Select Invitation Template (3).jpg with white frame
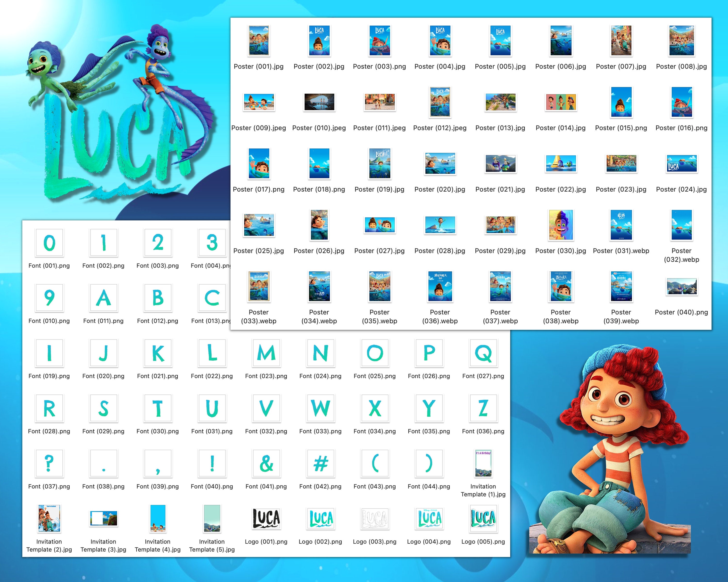 pos(103,519)
